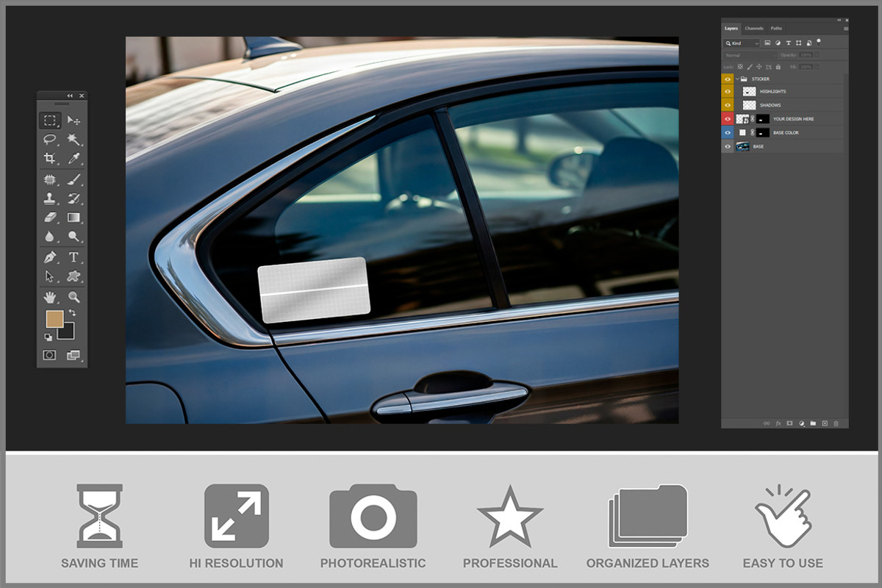Screen dimensions: 882x588
Task: Select the HIGHLIGHTS layer thumbnail
Action: tap(749, 91)
